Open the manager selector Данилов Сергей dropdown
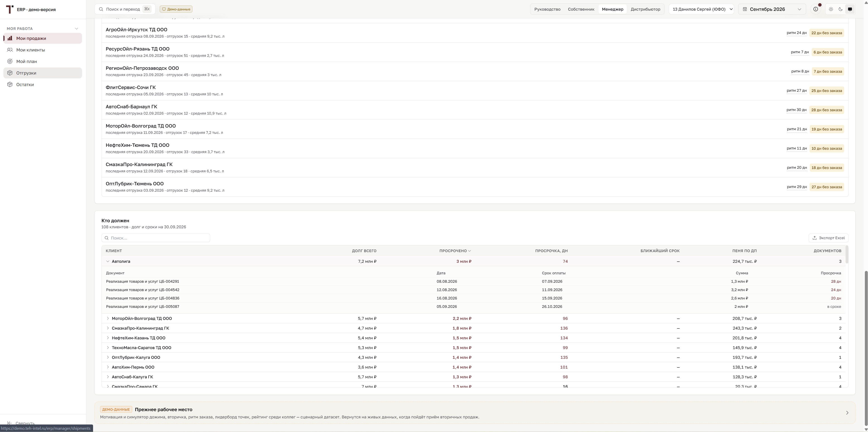Viewport: 868px width, 432px height. (702, 10)
